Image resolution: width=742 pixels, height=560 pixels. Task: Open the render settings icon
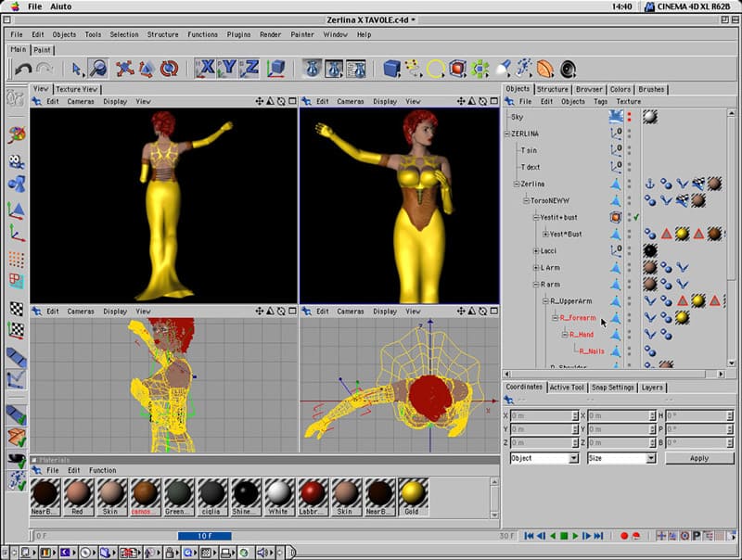point(356,69)
